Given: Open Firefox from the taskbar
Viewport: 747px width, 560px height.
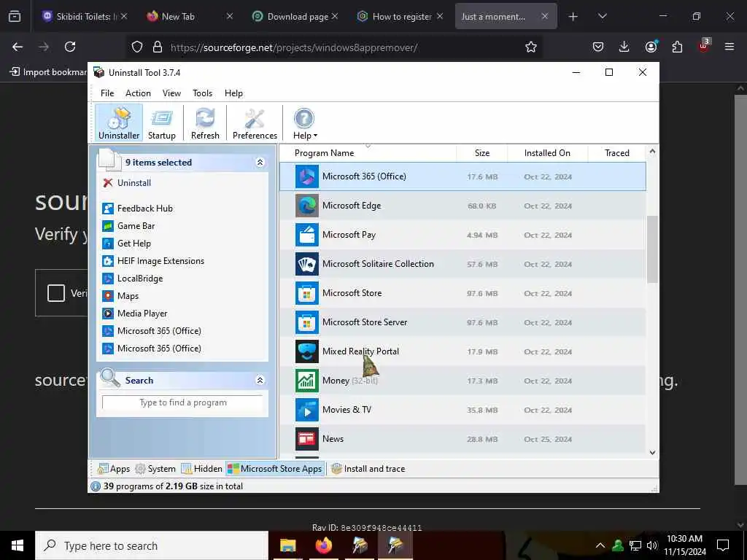Looking at the screenshot, I should [323, 545].
